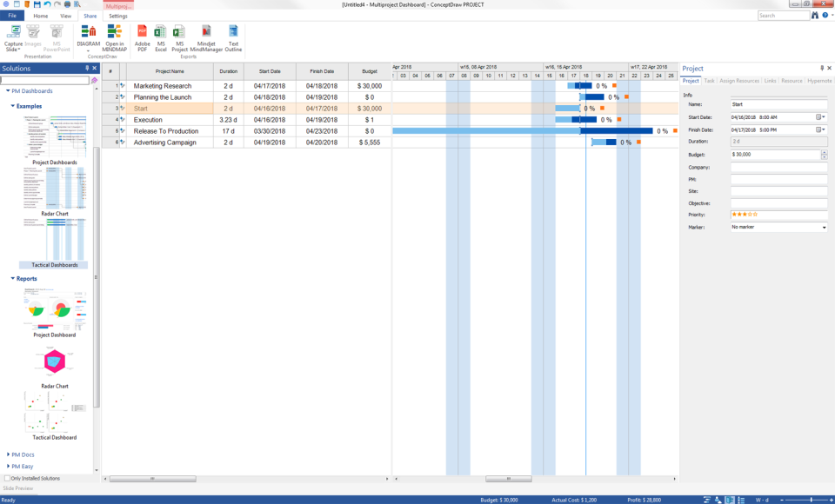Viewport: 835px width, 504px height.
Task: Switch to the Settings ribbon tab
Action: coord(117,16)
